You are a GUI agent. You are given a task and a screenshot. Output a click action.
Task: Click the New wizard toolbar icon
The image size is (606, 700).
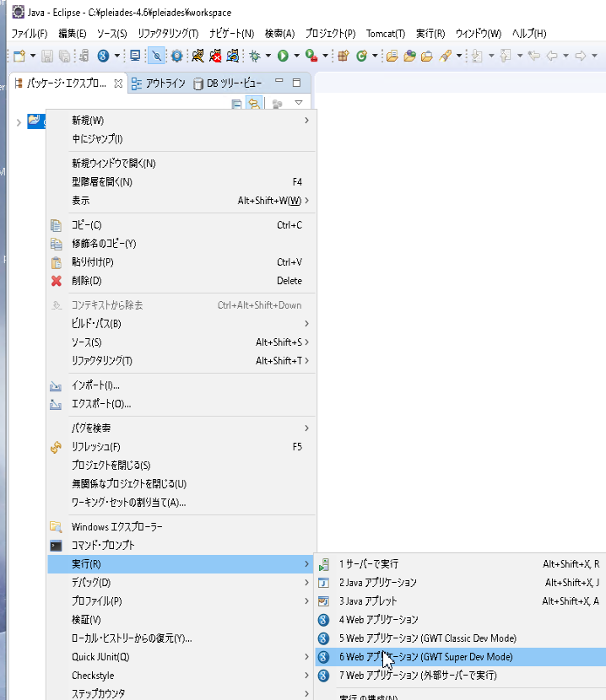tap(19, 56)
